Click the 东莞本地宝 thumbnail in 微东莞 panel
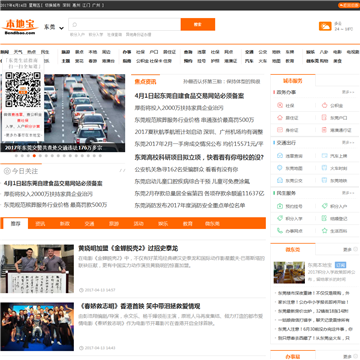Image resolution: width=360 pixels, height=360 pixels. point(289,272)
